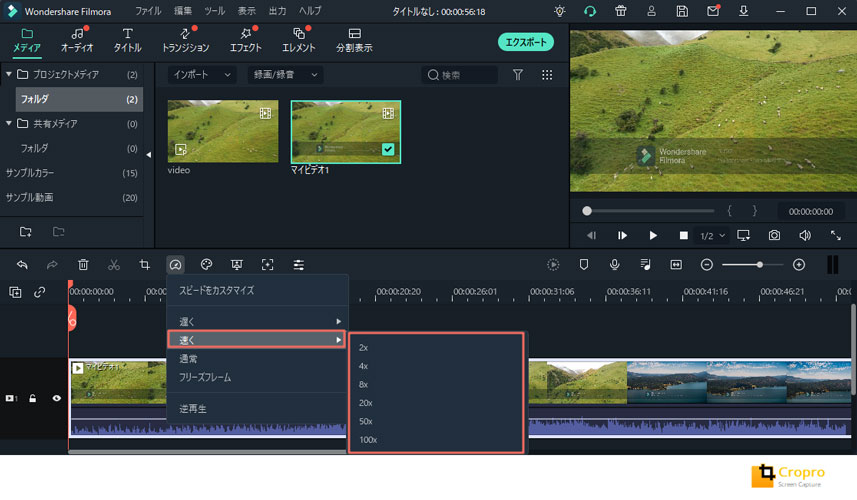
Task: Zoom out the timeline with minus icon
Action: (x=707, y=265)
